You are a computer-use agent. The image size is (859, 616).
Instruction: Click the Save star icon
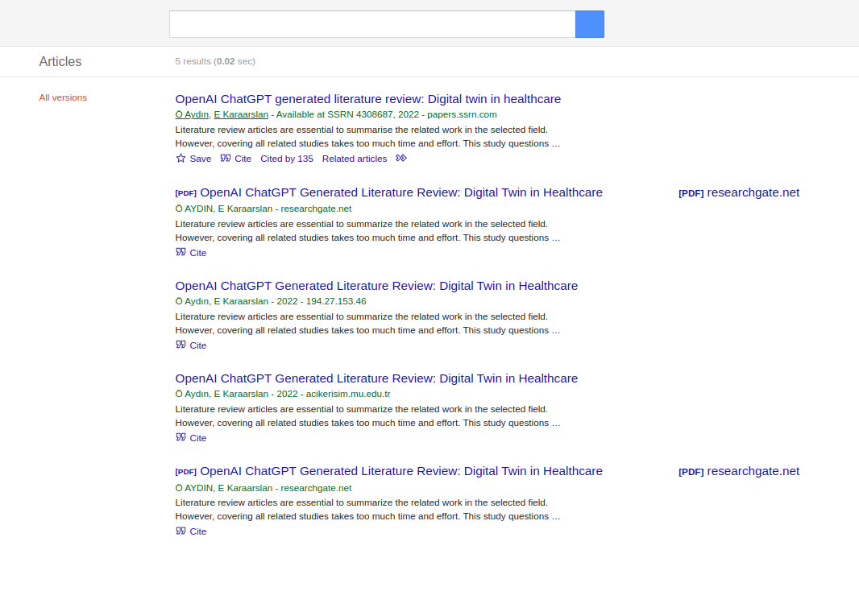coord(181,159)
